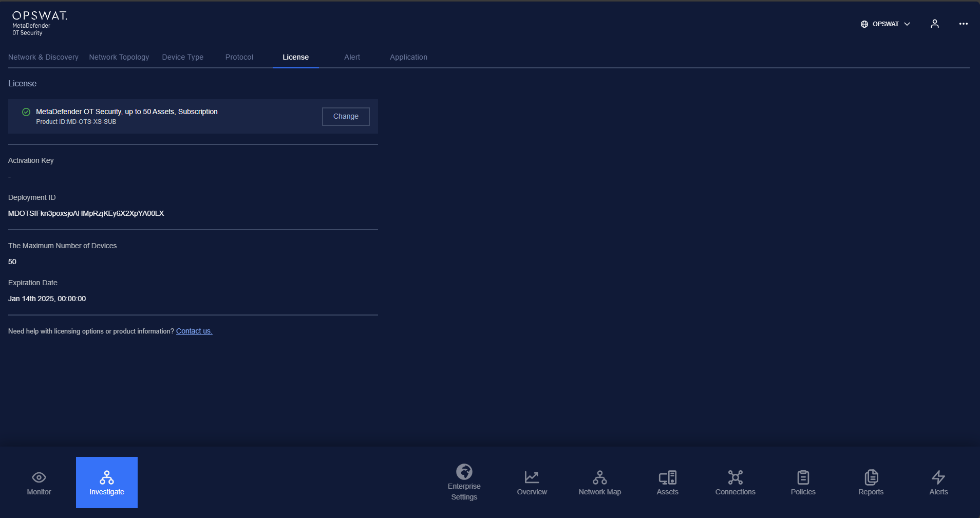Click the License section heading

click(x=22, y=83)
